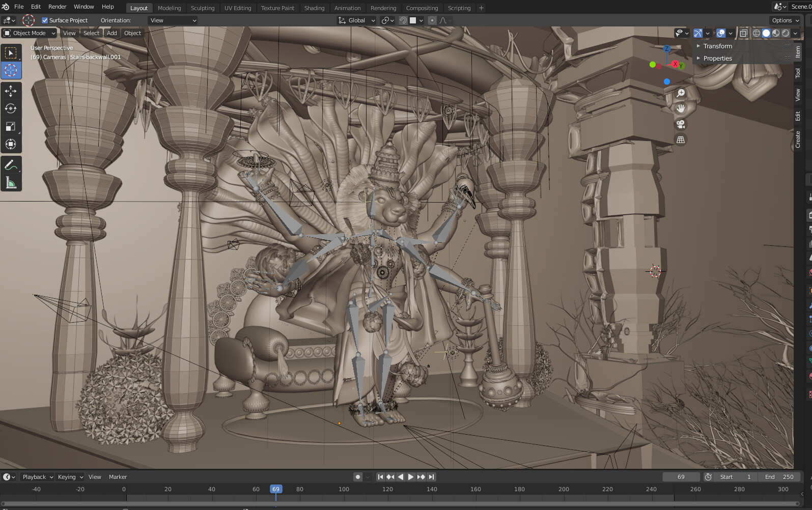812x510 pixels.
Task: Select the Select Box tool
Action: click(x=11, y=53)
